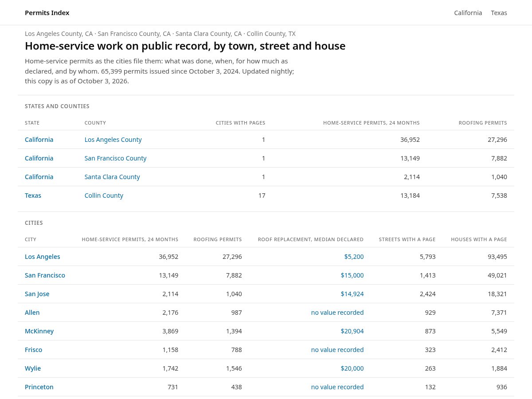Select the 'ROOF REPLACEMENT, MEDIAN DECLARED' column header
Viewport: 532px width, 399px height.
point(311,239)
